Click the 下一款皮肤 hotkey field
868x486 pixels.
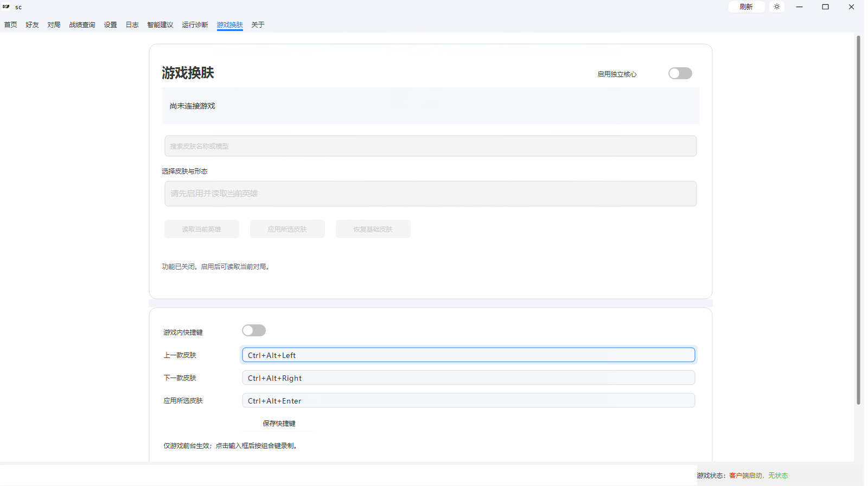pyautogui.click(x=469, y=378)
